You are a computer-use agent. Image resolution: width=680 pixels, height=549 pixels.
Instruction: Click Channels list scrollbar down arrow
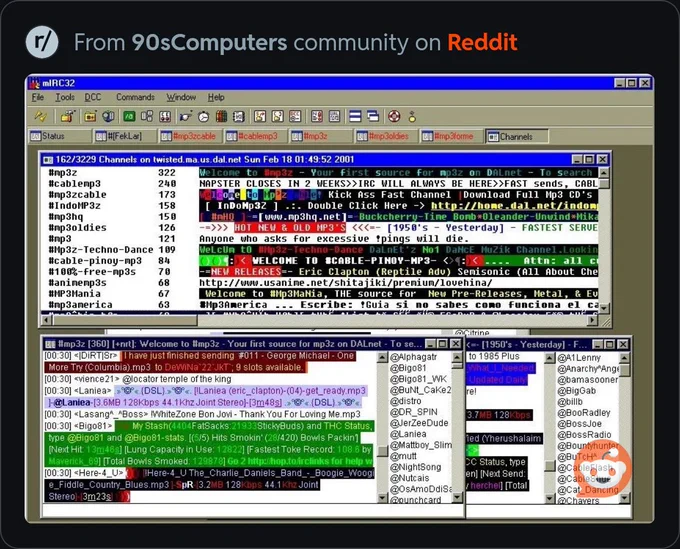pyautogui.click(x=603, y=308)
